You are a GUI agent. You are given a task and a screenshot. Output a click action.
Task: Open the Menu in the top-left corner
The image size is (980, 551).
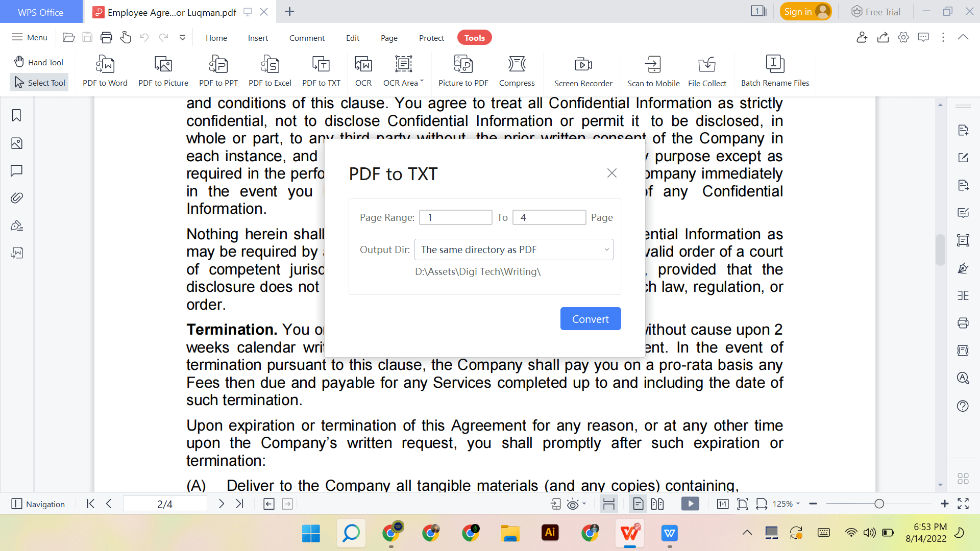point(29,37)
